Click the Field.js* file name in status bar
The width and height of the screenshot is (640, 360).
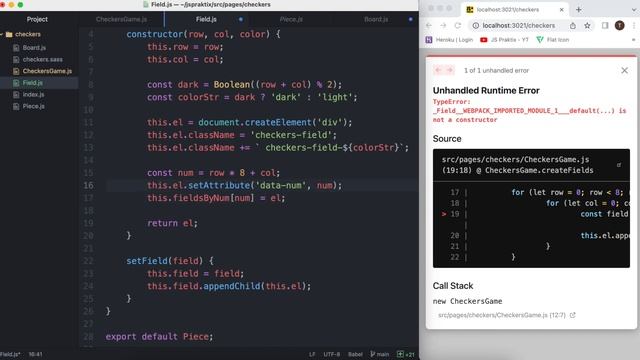[10, 354]
